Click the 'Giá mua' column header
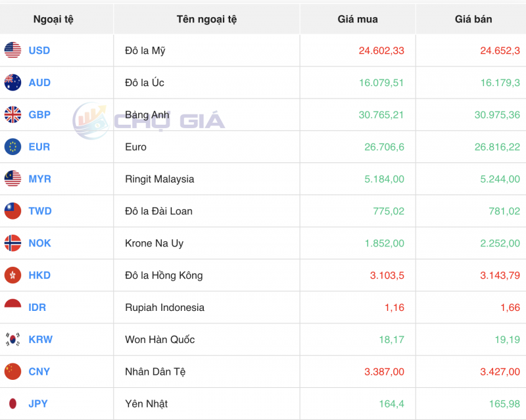This screenshot has width=526, height=420. 358,19
